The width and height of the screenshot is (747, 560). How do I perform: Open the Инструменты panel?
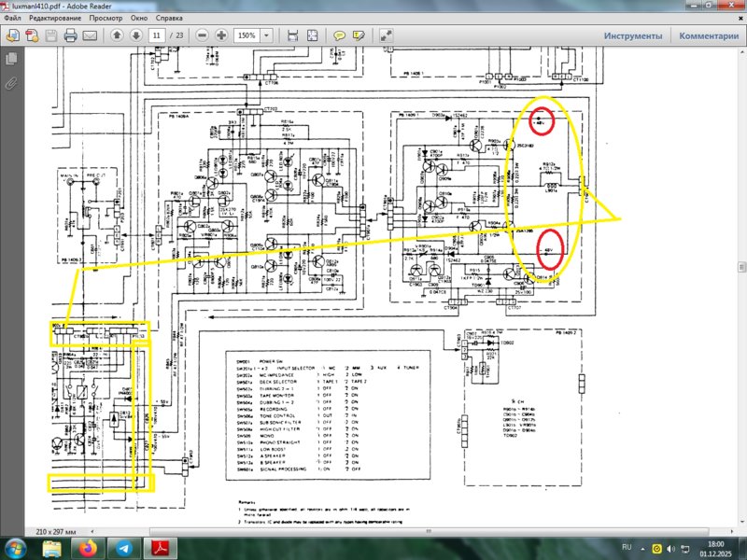tap(633, 35)
